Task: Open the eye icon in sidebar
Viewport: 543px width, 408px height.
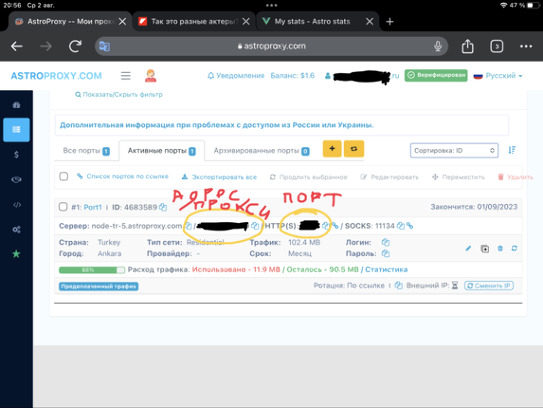Action: 16,179
